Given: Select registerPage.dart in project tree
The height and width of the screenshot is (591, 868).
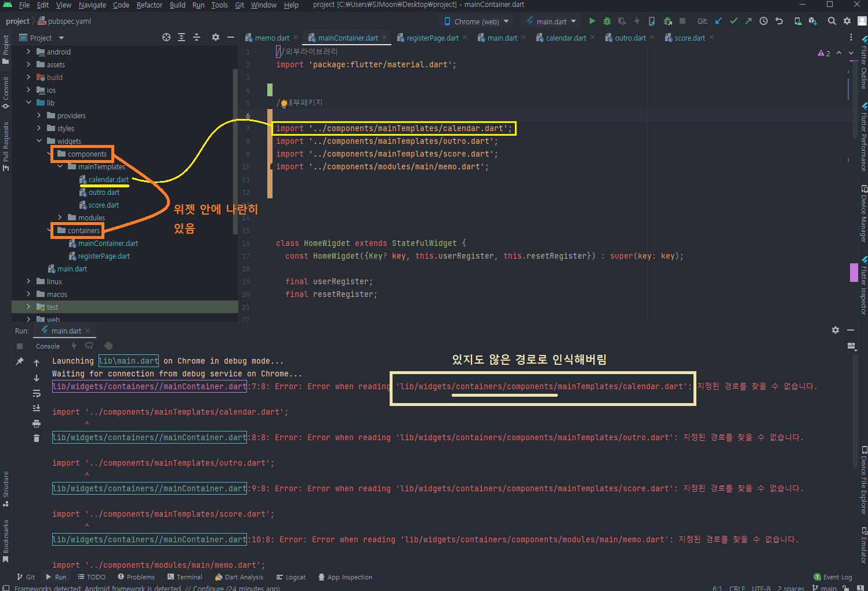Looking at the screenshot, I should pos(104,256).
